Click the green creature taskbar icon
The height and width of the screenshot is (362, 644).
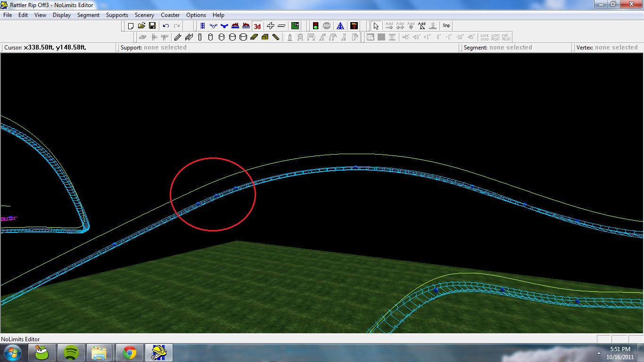click(x=42, y=353)
